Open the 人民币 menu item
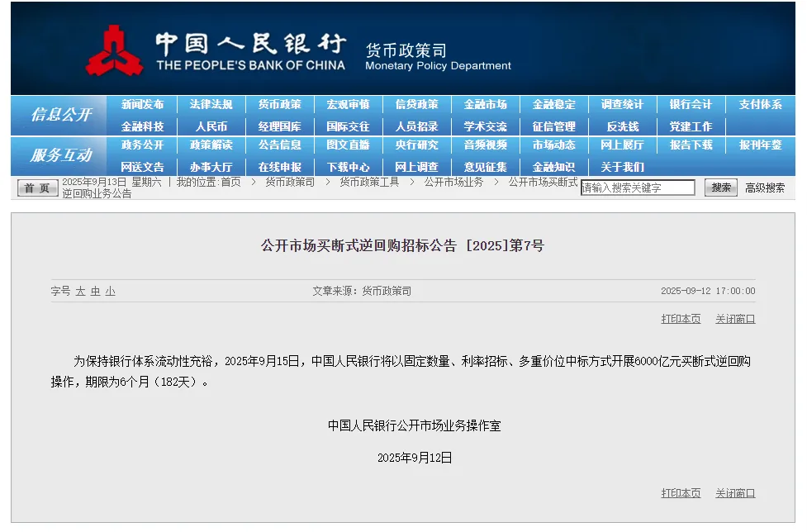Viewport: 807px width, 532px height. tap(211, 126)
